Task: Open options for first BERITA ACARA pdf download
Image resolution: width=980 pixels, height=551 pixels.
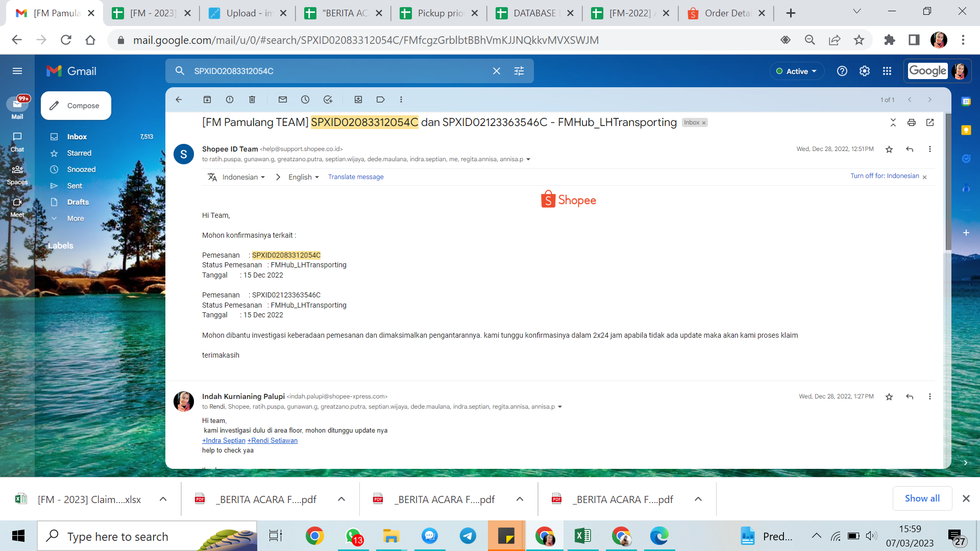Action: click(341, 499)
